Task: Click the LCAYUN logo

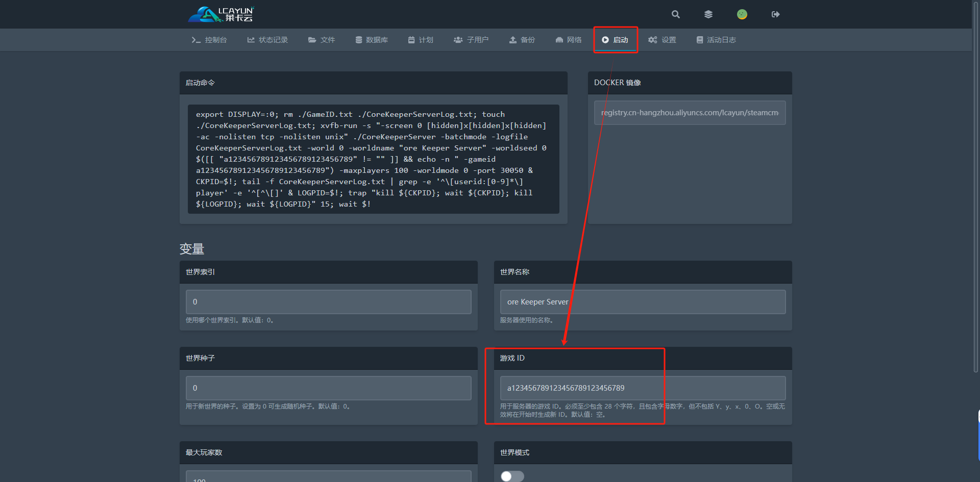Action: (x=221, y=14)
